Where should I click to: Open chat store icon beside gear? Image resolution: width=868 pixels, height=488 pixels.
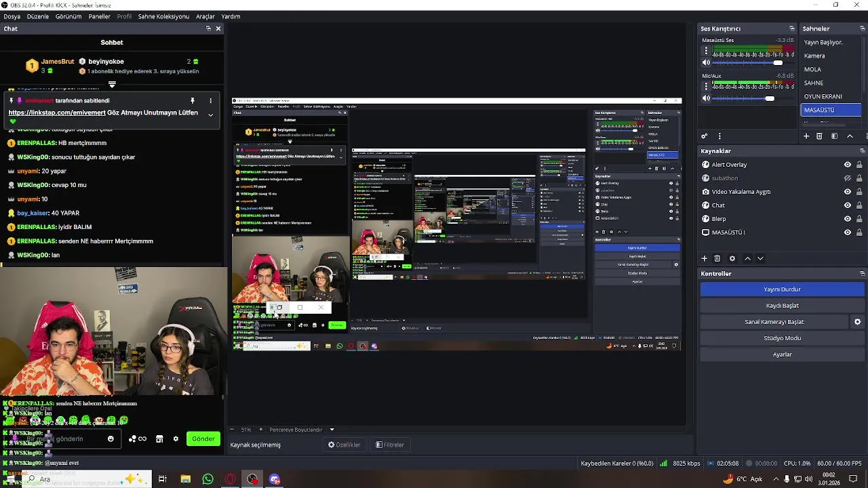point(159,439)
